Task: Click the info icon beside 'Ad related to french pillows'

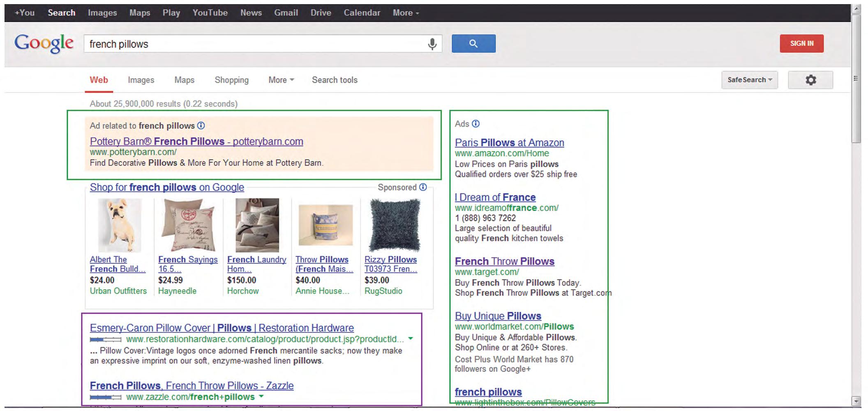Action: [201, 125]
